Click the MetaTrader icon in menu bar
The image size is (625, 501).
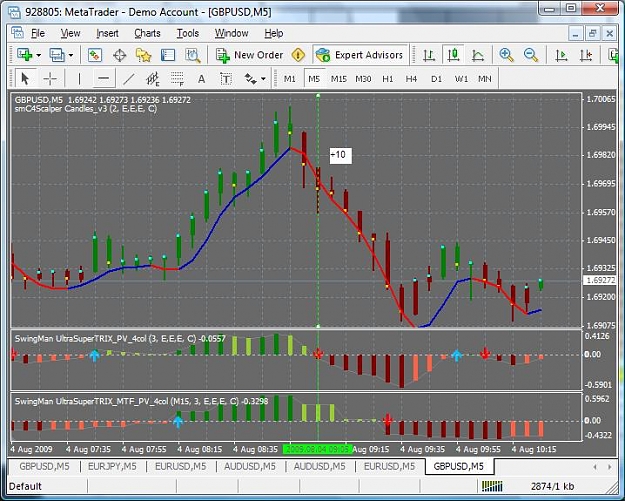[x=17, y=33]
